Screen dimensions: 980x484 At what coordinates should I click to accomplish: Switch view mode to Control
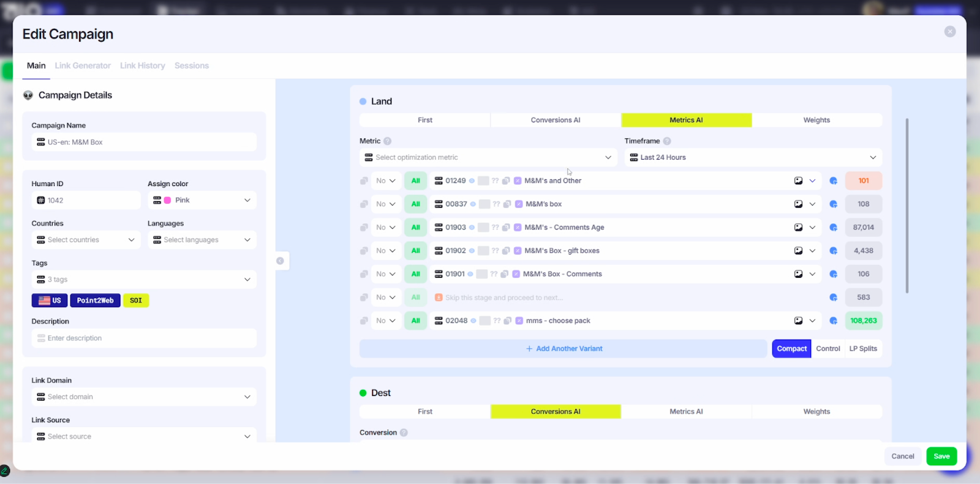point(827,349)
